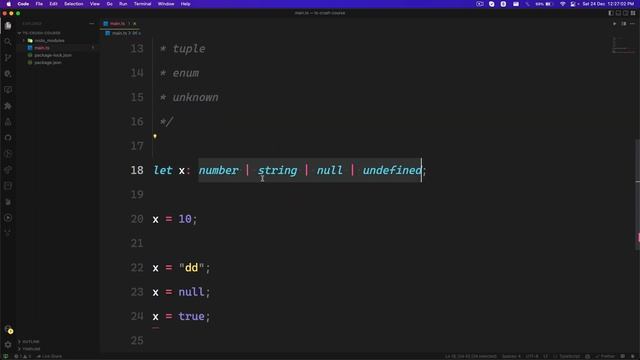
Task: Open errors and warnings count in status bar
Action: click(x=22, y=356)
